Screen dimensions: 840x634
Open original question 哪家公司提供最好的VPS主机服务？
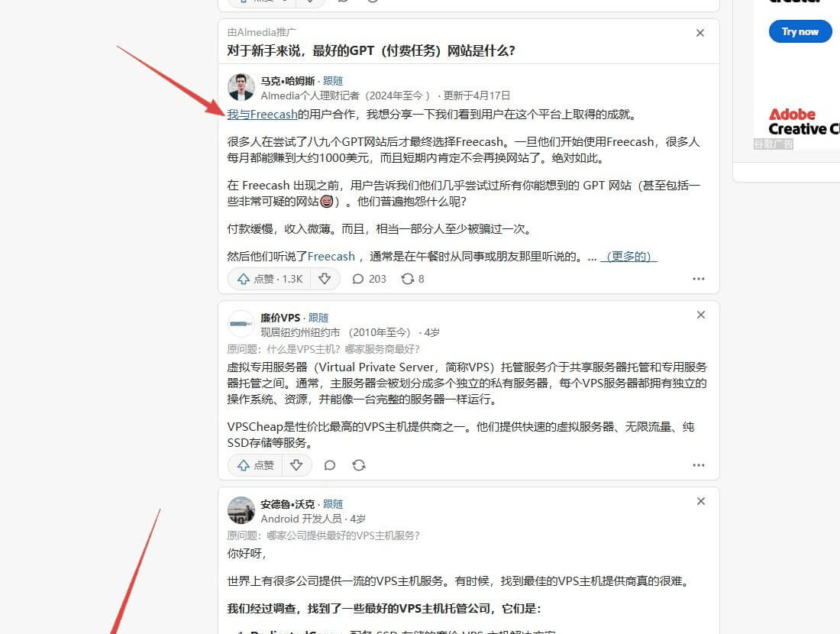coord(343,535)
